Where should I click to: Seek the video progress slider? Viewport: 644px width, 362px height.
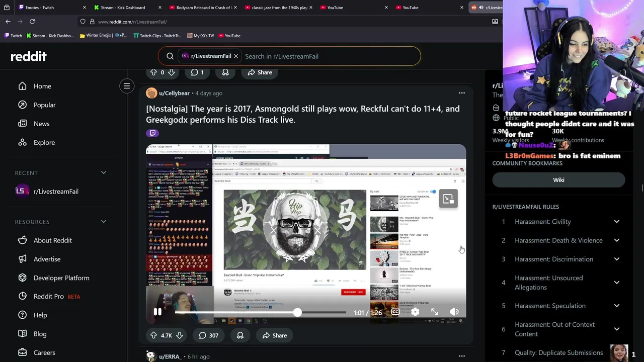[261, 313]
